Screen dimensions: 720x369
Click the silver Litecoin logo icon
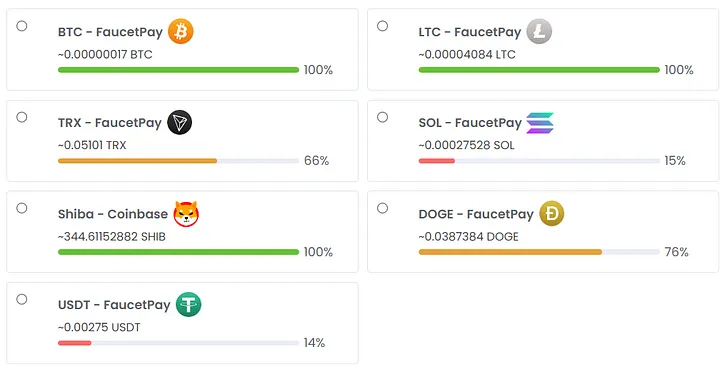coord(539,31)
